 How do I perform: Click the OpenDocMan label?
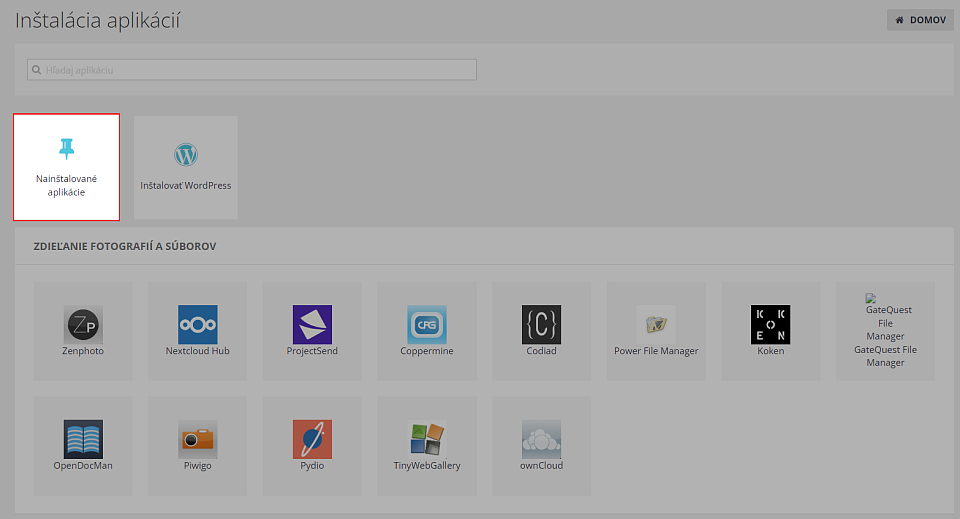click(83, 465)
